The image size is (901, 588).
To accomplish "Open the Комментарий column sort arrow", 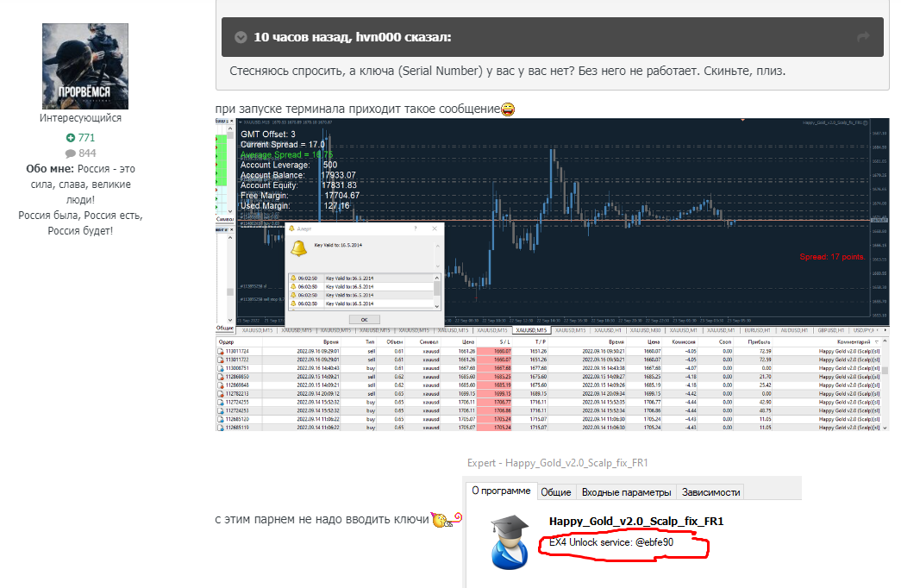I will coord(876,342).
